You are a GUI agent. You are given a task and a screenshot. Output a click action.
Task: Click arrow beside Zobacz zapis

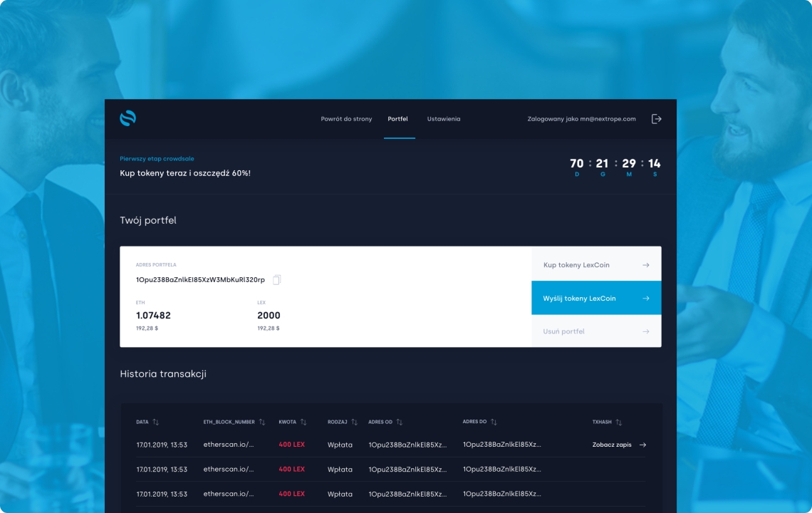[642, 445]
